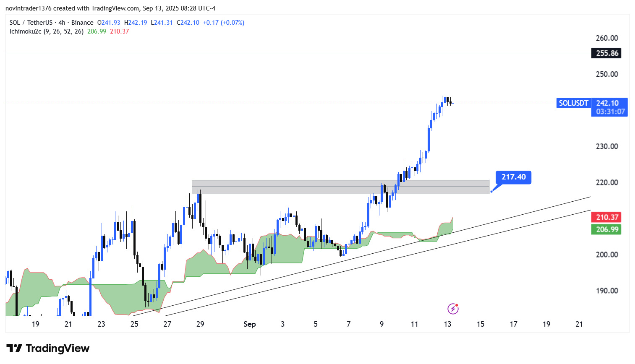Click the 03:31:07 candle countdown timer
The image size is (635, 364).
[x=610, y=112]
